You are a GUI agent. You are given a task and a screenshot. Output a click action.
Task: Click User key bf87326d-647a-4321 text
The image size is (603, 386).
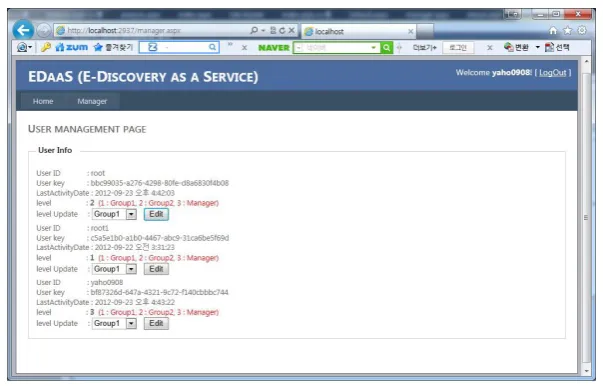(x=160, y=292)
